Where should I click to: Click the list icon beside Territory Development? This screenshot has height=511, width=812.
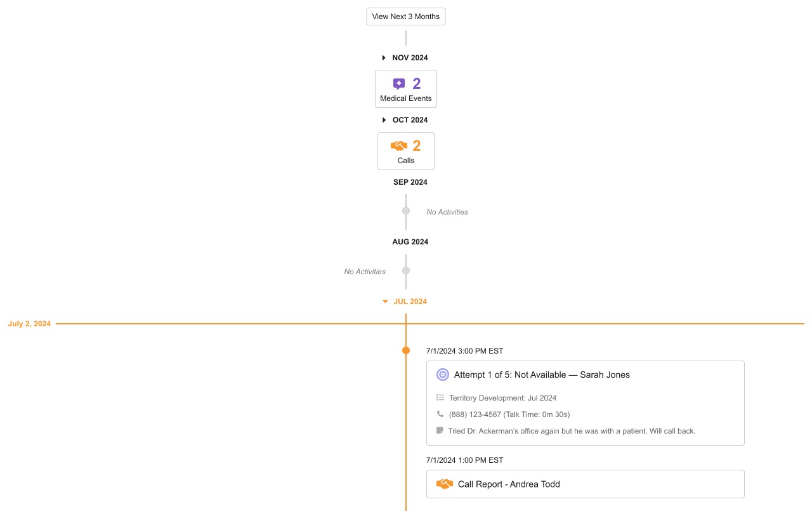[x=440, y=398]
